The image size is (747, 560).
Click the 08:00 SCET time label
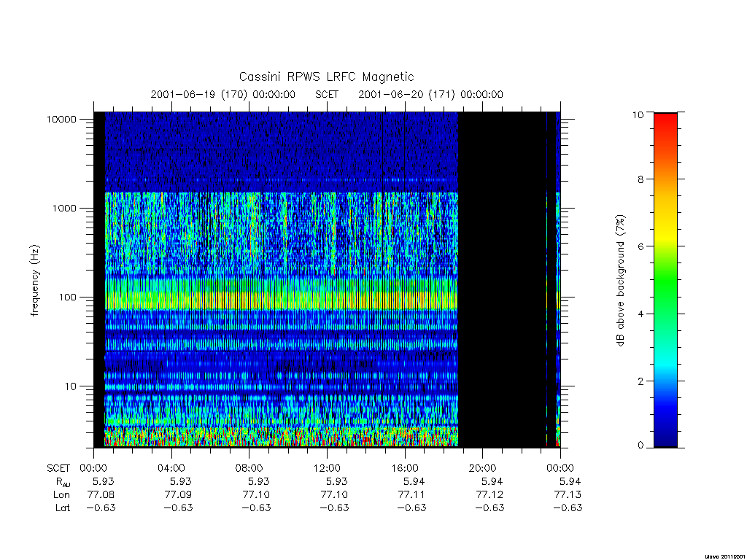click(249, 468)
